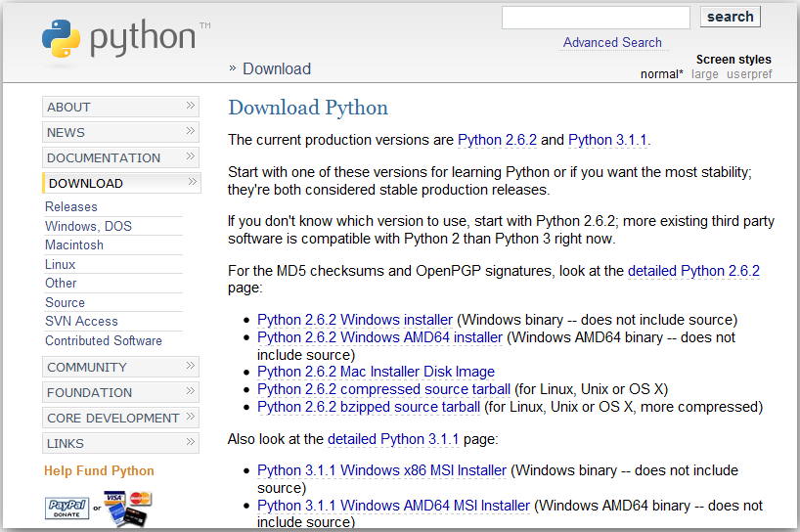Screen dimensions: 800x532
Task: Select the normal screen style
Action: click(x=662, y=74)
